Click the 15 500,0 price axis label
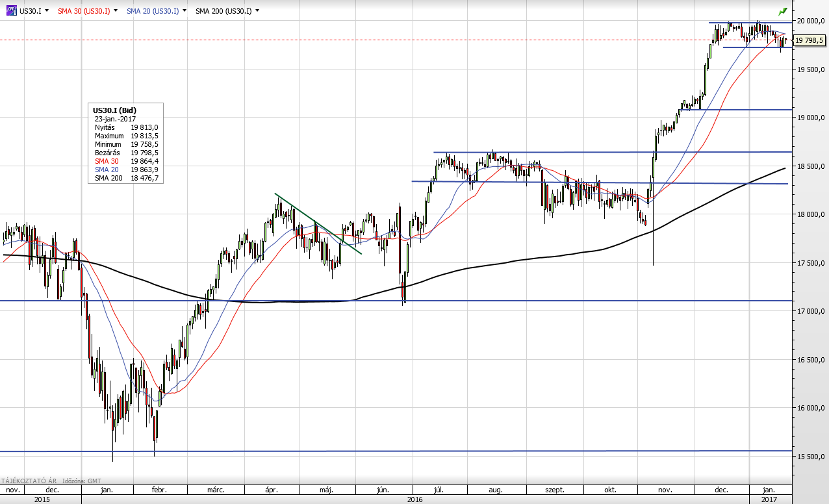The height and width of the screenshot is (504, 829). click(x=812, y=457)
